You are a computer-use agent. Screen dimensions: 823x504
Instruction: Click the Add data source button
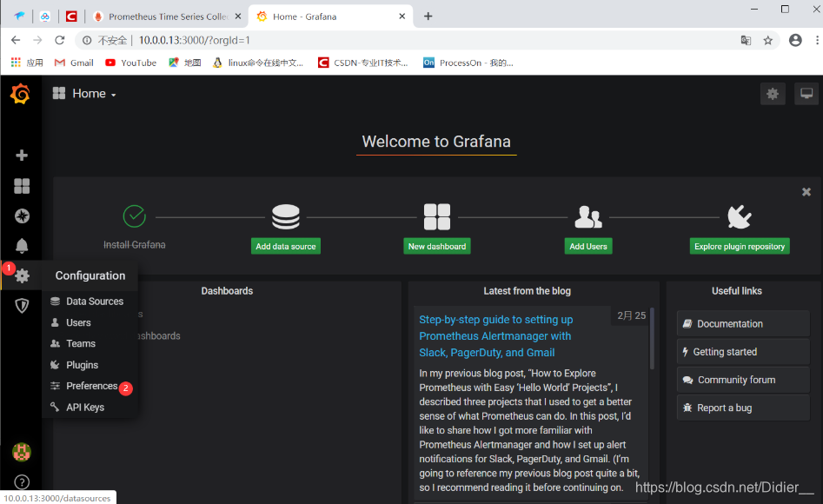click(x=286, y=246)
